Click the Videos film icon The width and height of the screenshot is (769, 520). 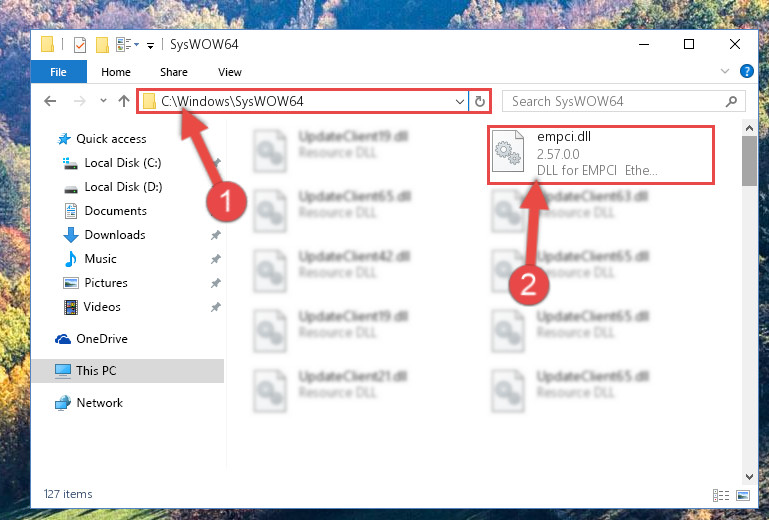(71, 307)
